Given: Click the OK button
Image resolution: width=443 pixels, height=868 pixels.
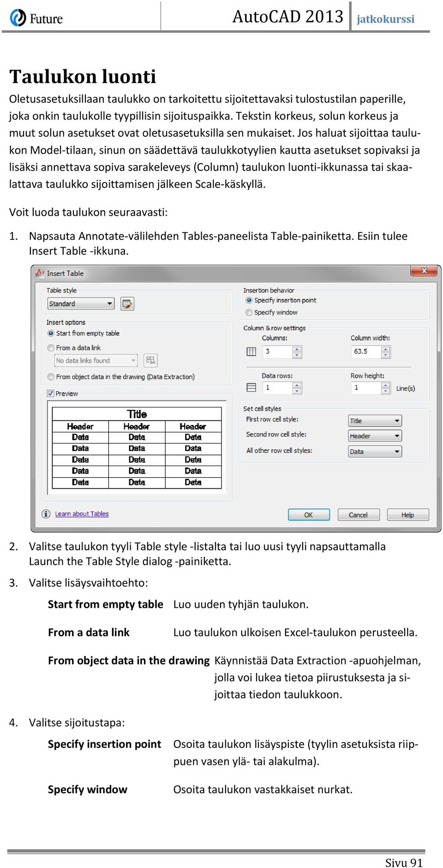Looking at the screenshot, I should 309,515.
